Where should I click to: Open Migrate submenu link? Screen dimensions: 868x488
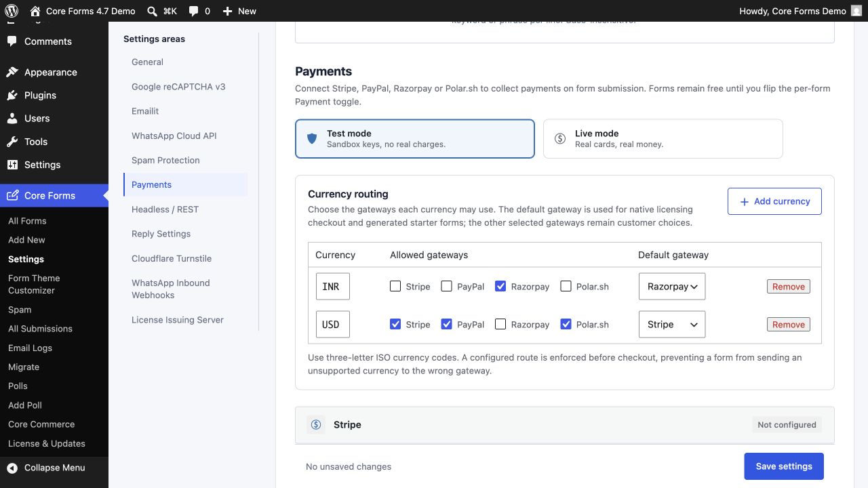[x=24, y=367]
